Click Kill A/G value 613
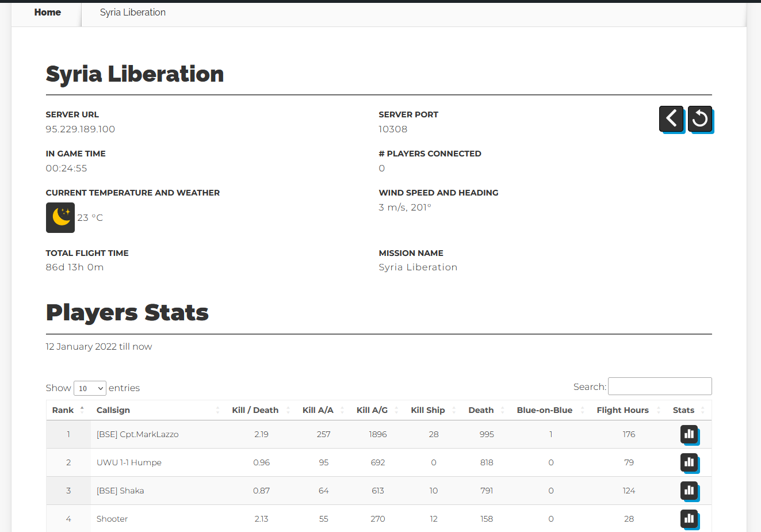 point(378,491)
